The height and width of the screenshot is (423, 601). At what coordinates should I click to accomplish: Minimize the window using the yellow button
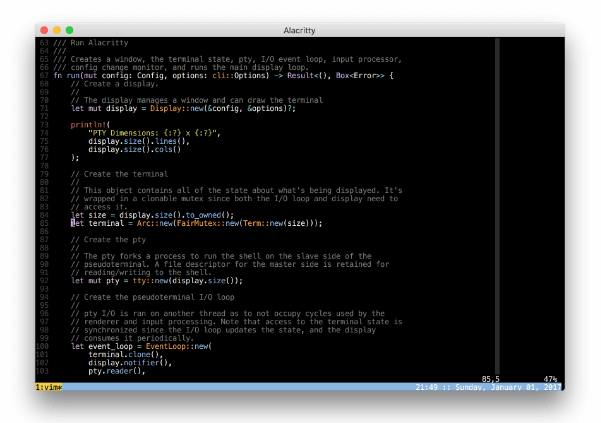click(57, 31)
